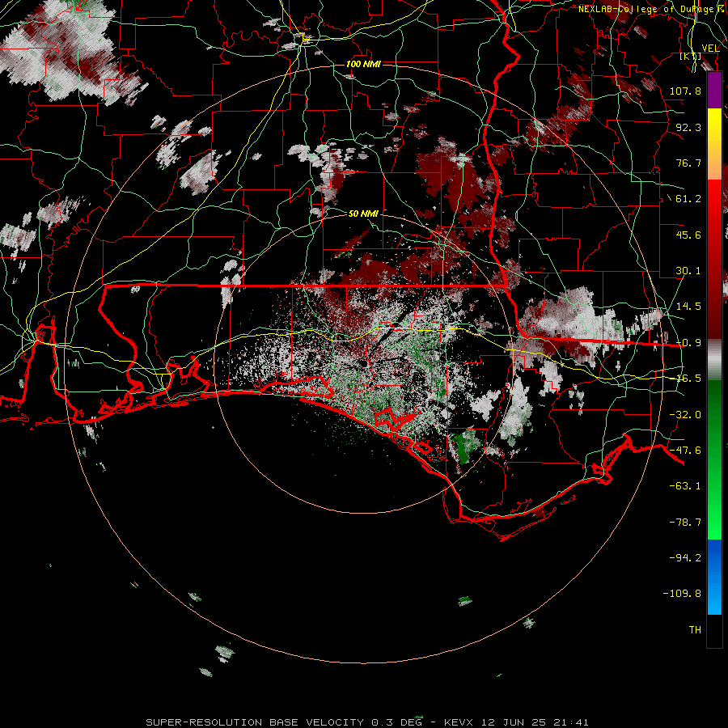Select the -109.8 velocity scale value
The height and width of the screenshot is (728, 728).
[x=682, y=594]
